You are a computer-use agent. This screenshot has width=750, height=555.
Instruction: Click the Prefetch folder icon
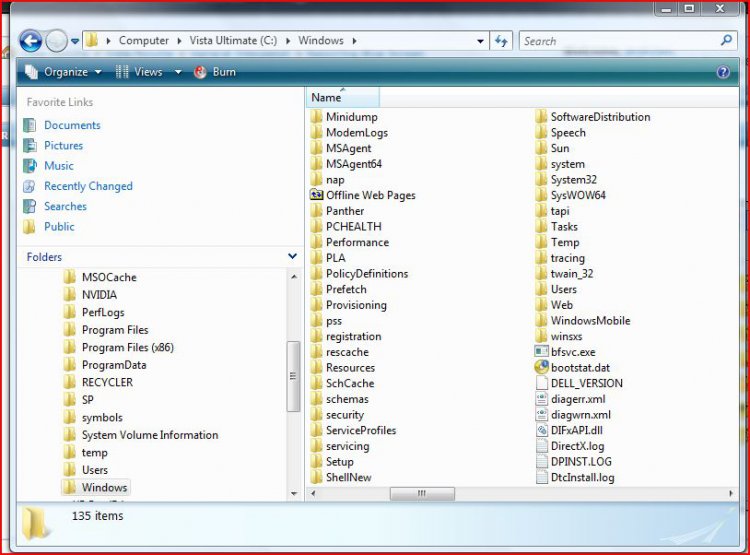[x=316, y=289]
